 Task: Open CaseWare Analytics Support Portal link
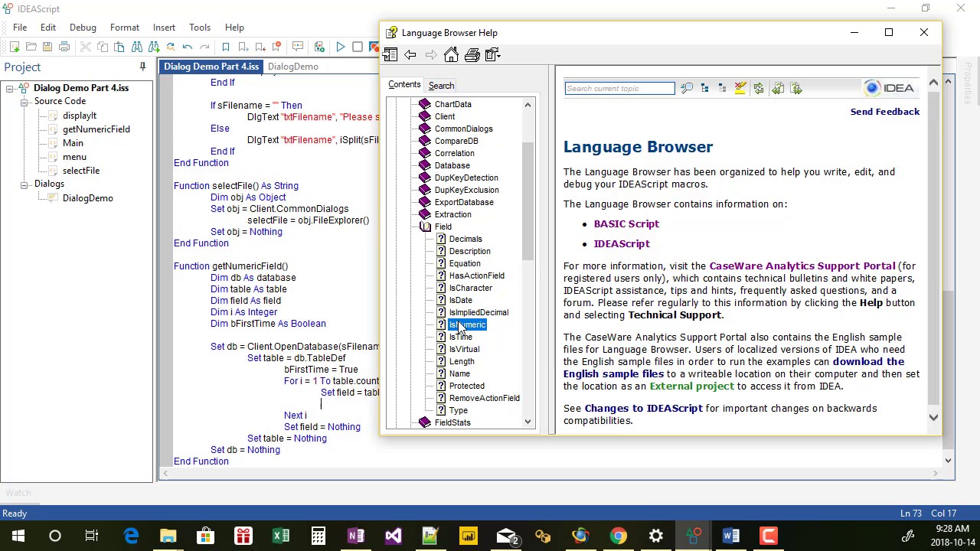pos(802,266)
